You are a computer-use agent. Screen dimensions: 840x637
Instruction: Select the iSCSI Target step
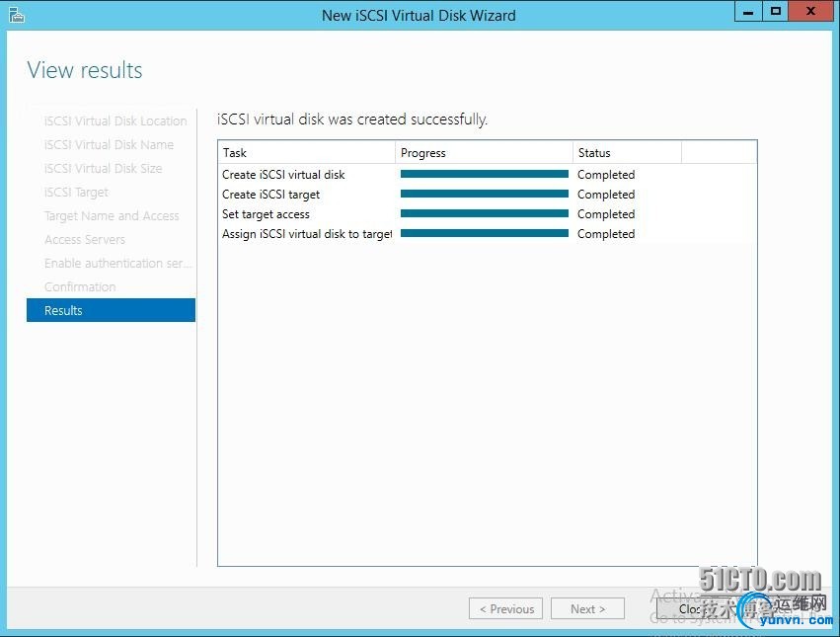click(76, 192)
